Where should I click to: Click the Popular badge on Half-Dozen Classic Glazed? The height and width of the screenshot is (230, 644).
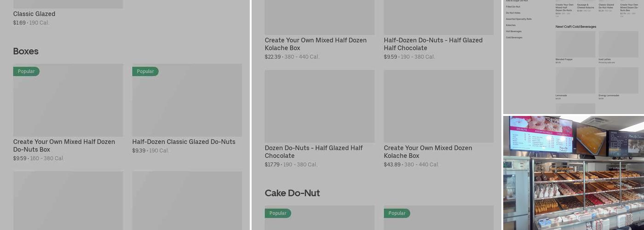pos(145,71)
